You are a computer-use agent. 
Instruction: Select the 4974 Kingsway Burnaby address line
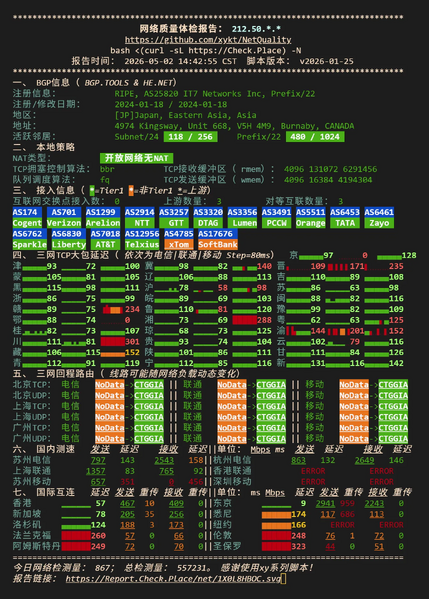coord(234,126)
